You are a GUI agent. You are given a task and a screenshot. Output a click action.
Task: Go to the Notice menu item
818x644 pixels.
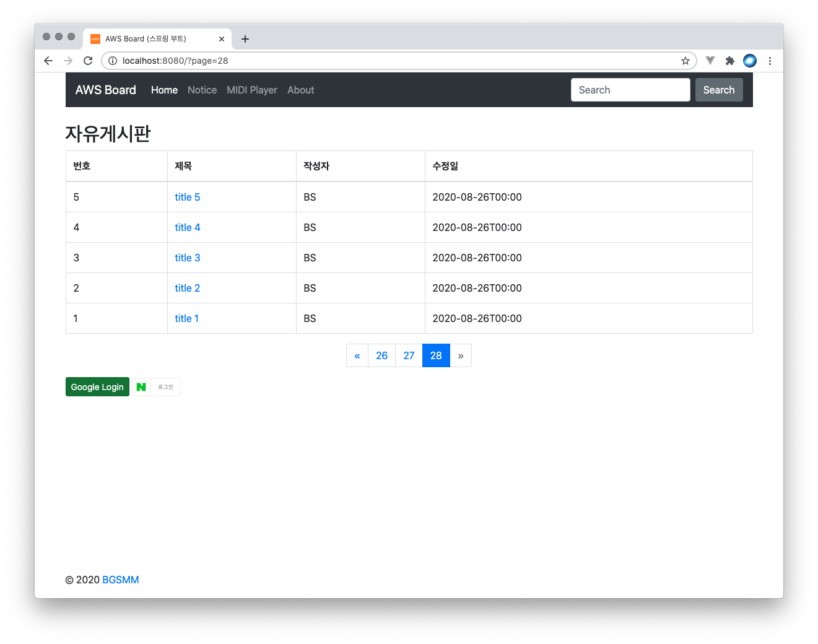pos(202,90)
